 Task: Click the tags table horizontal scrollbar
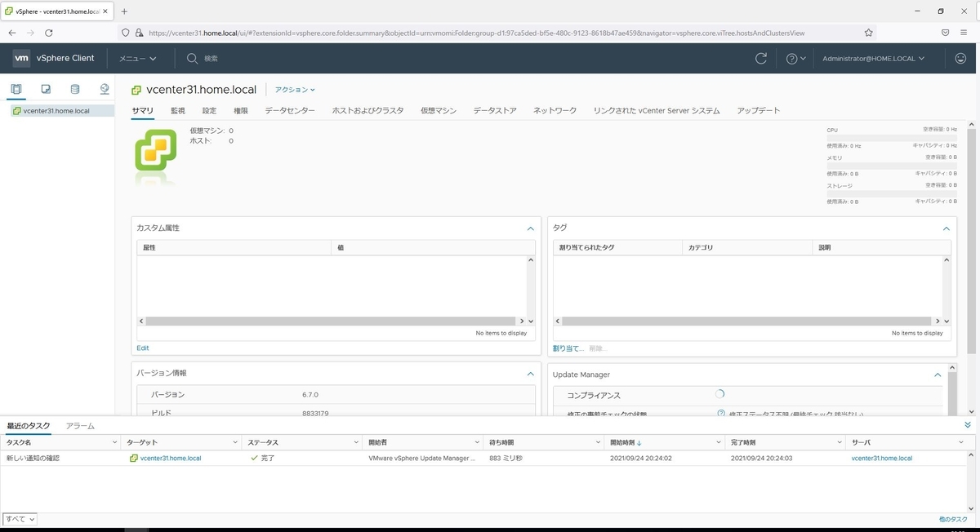(746, 321)
